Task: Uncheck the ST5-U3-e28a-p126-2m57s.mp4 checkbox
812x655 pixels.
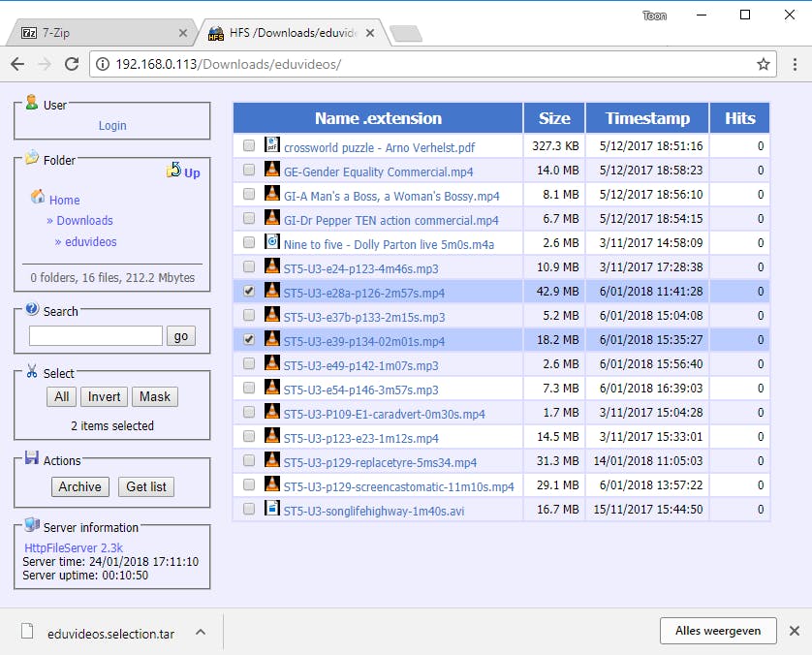Action: 249,291
